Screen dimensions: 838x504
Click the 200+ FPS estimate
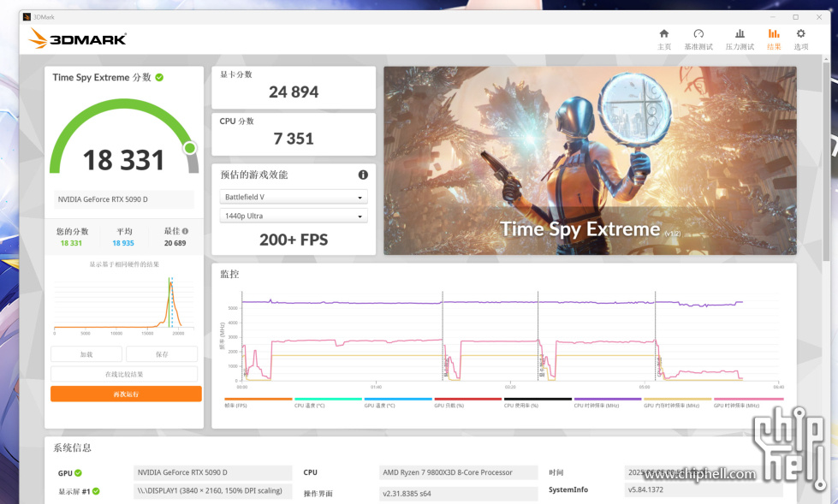294,240
